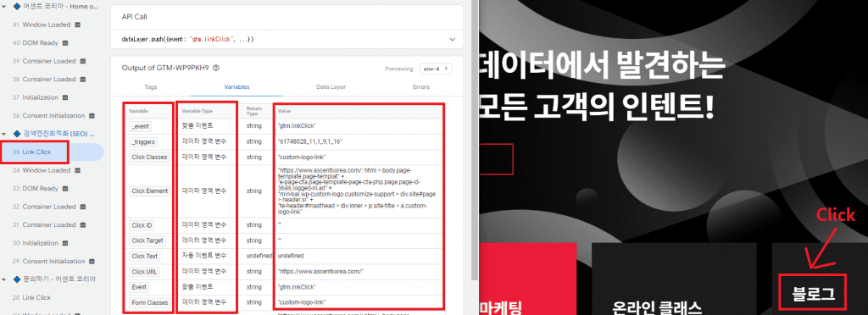This screenshot has width=868, height=315.
Task: Click the API icon beside 33 DOM Ready
Action: 65,189
